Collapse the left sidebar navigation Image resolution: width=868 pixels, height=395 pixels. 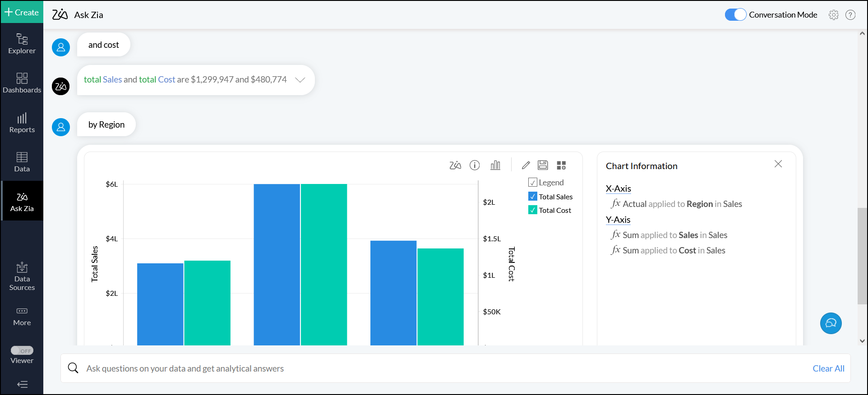click(x=22, y=384)
